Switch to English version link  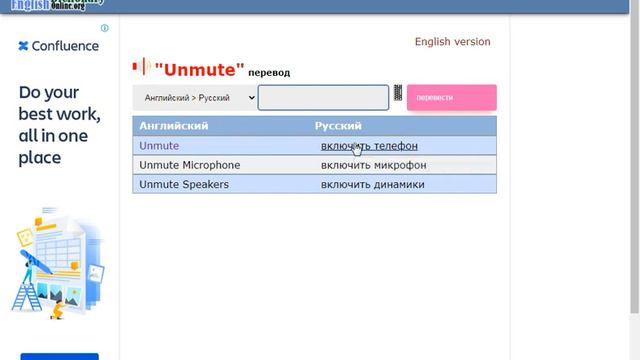tap(452, 42)
